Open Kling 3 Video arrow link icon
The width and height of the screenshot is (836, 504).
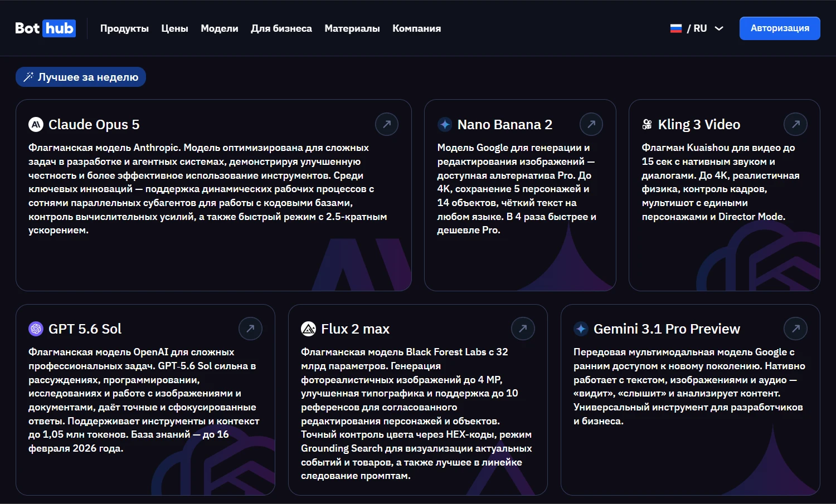tap(796, 124)
